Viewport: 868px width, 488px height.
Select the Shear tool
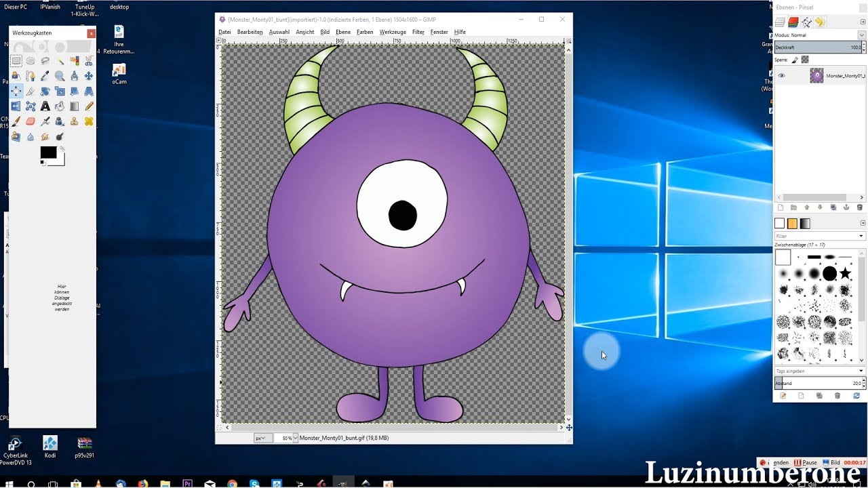tap(74, 91)
